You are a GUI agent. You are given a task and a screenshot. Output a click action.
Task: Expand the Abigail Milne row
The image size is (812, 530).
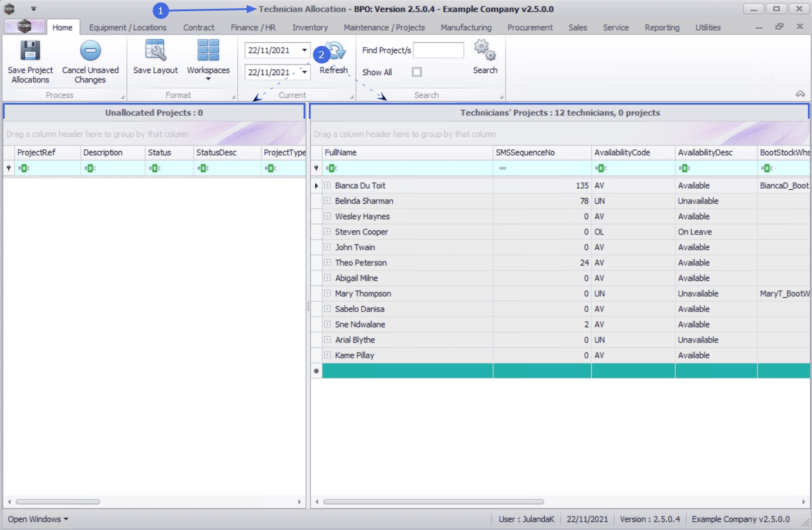(x=328, y=278)
